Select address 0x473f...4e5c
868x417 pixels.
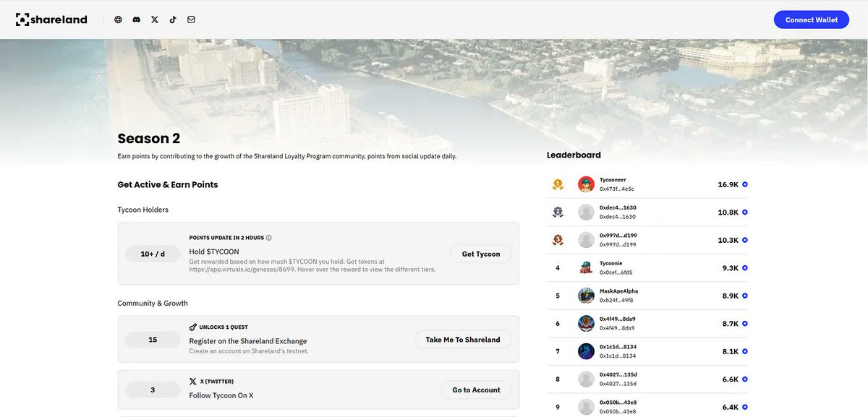pos(616,189)
